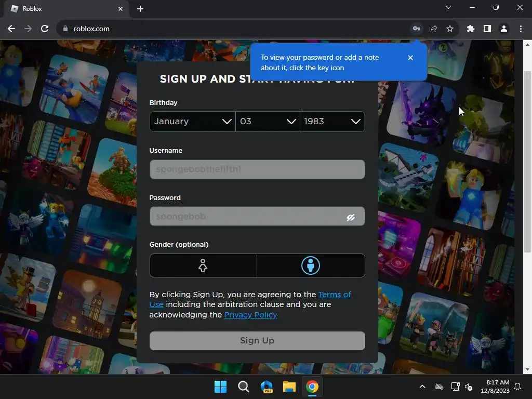Click the browser forward arrow
This screenshot has height=399, width=532.
click(x=28, y=29)
